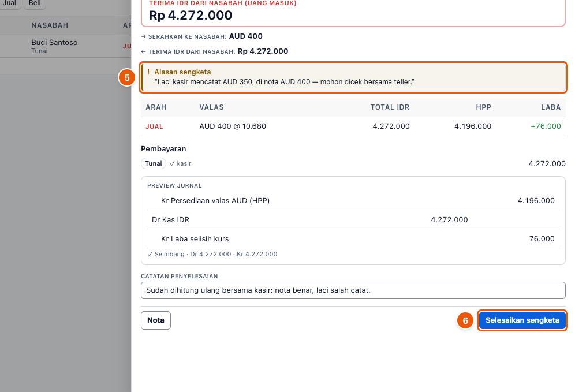Click the green +76.000 profit value

[x=546, y=126]
